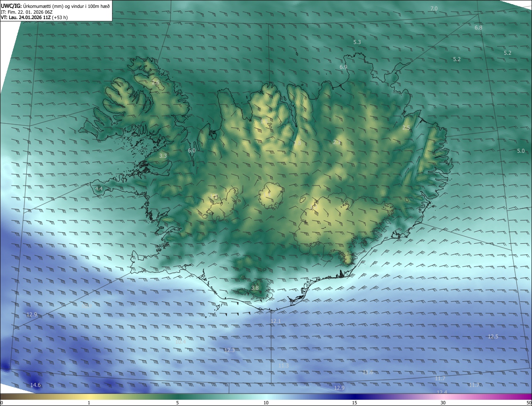Click the map title starting with 'UWC/IG:'

(55, 6)
